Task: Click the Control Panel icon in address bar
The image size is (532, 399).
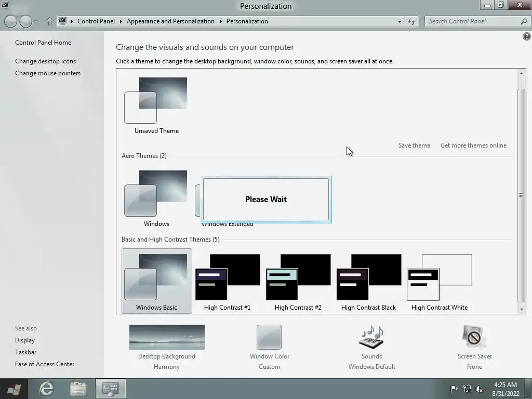Action: (62, 21)
